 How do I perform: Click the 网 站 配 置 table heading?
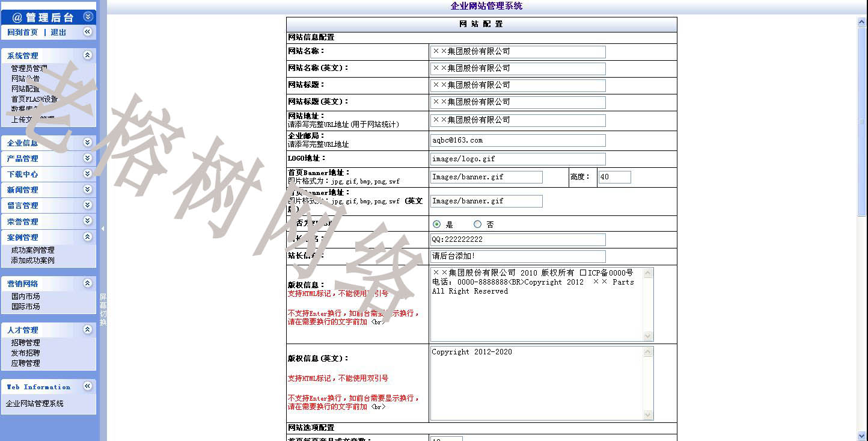[481, 24]
